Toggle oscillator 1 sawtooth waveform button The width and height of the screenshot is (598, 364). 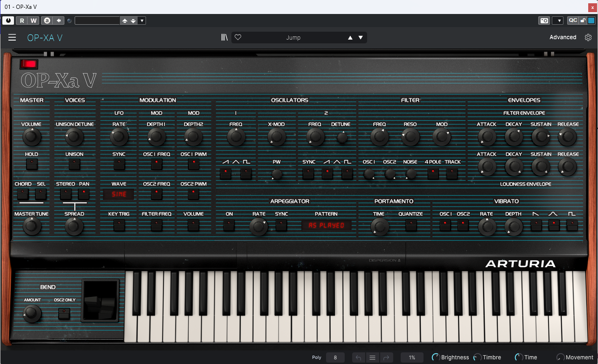pyautogui.click(x=226, y=174)
